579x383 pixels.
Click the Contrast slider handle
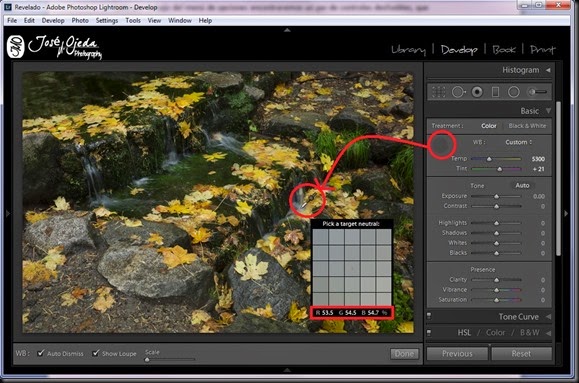tap(497, 206)
